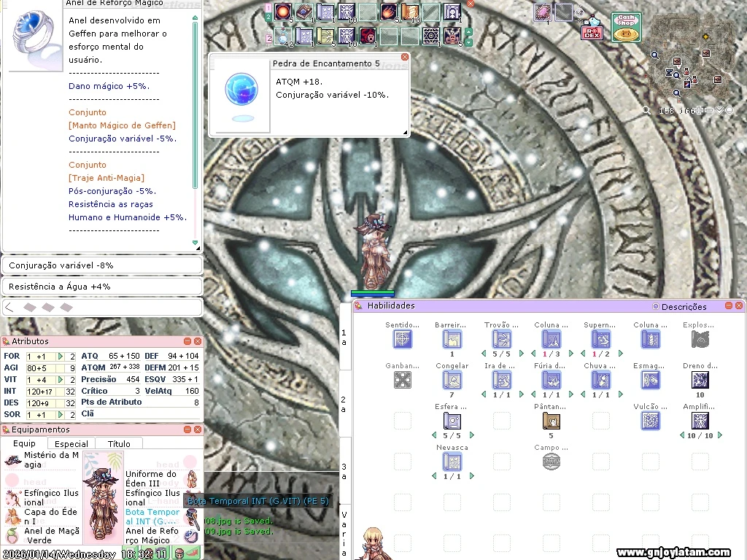This screenshot has width=747, height=560.
Task: Open the Cash Shop
Action: coord(626,28)
